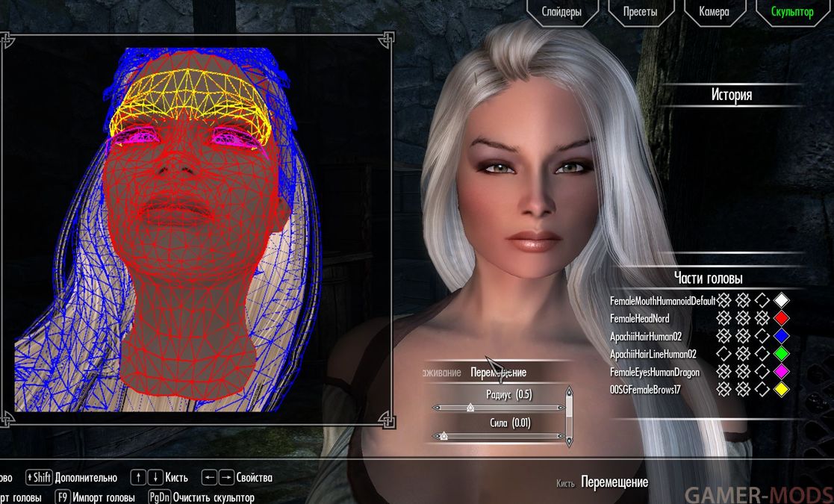Click the Кисть hint label in bottom bar

pos(177,477)
